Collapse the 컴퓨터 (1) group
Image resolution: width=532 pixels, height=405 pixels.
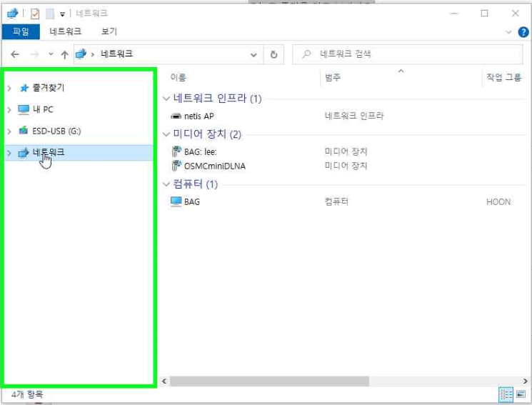(166, 184)
